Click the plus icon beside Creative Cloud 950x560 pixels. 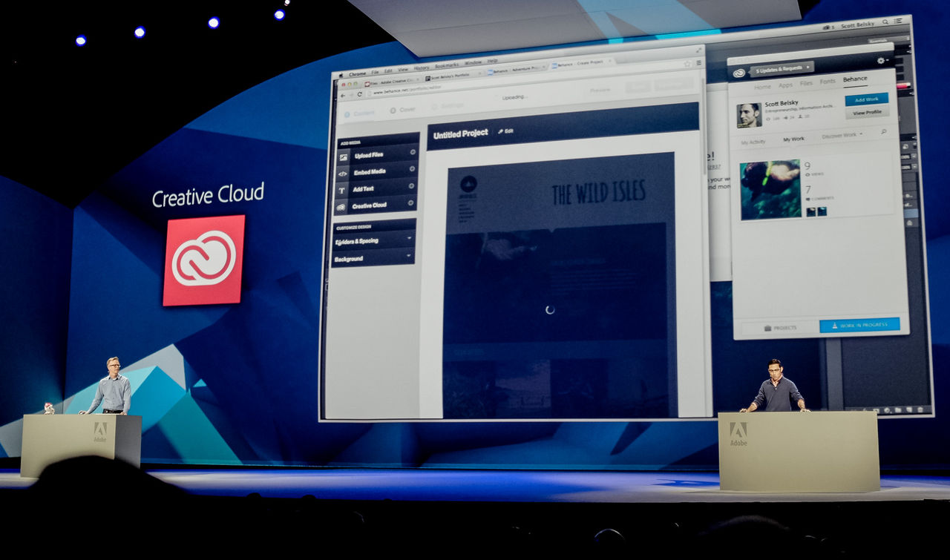(411, 202)
